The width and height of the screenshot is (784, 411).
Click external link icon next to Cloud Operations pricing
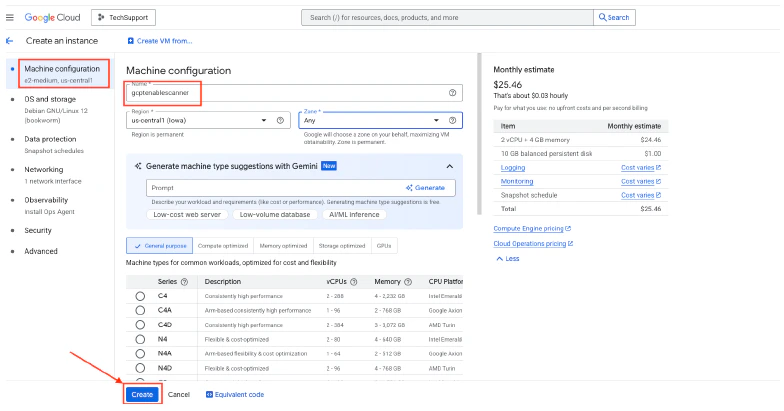coord(570,244)
